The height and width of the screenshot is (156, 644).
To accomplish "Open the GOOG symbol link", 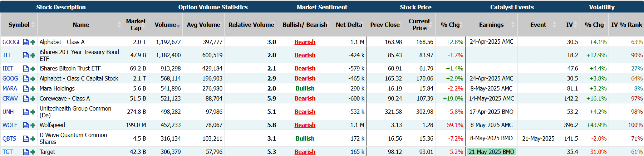I will [x=10, y=78].
